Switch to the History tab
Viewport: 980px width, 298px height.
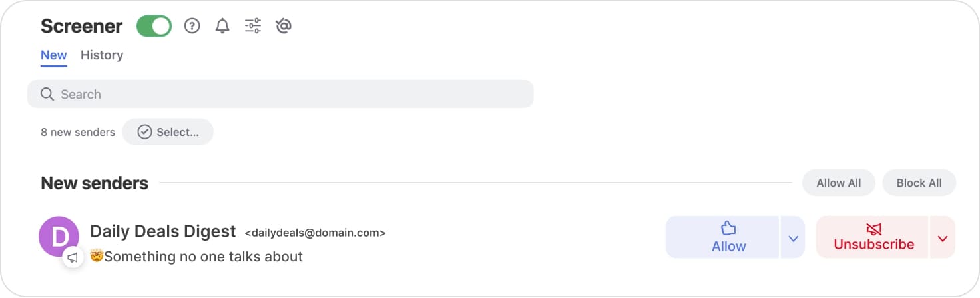coord(102,55)
